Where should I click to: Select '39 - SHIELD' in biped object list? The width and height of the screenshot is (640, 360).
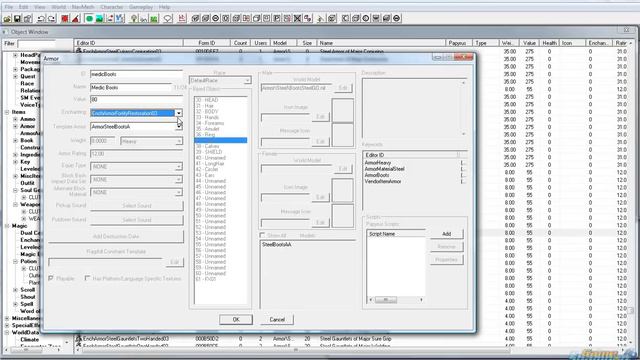pyautogui.click(x=209, y=152)
